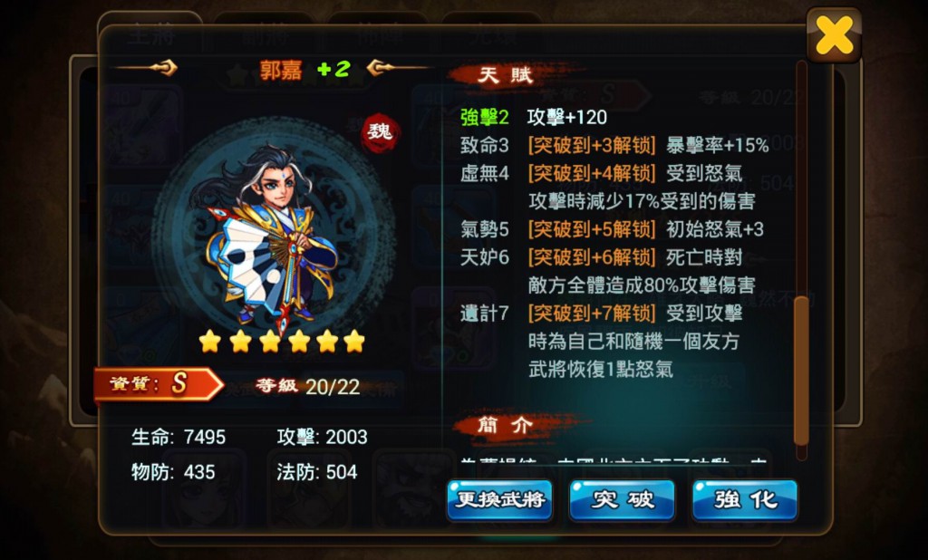Click the 天賦 section header
This screenshot has height=560, width=928.
[x=506, y=76]
